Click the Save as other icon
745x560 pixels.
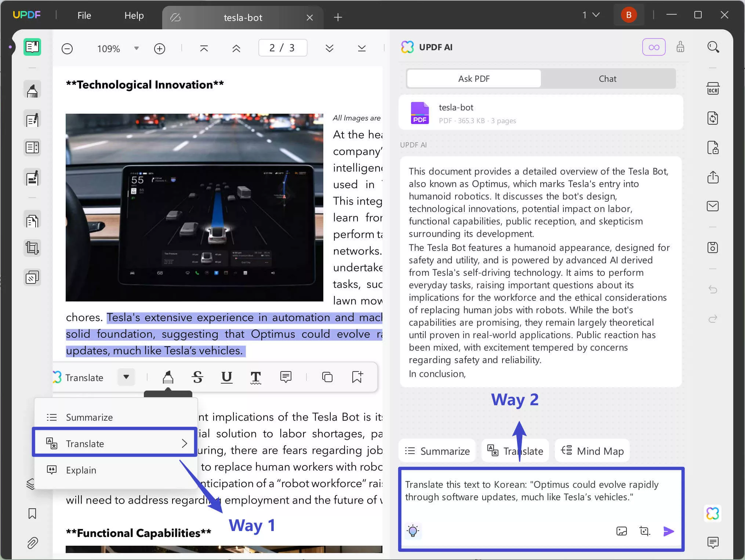(x=713, y=248)
